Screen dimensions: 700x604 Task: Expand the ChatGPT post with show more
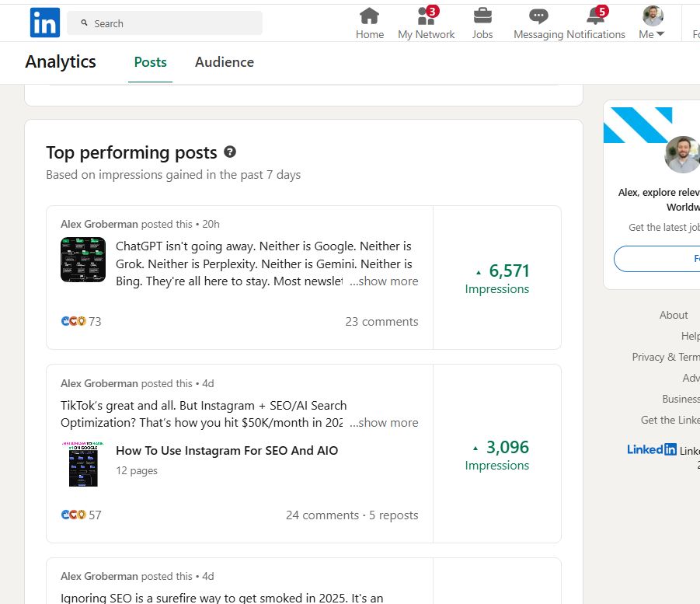pyautogui.click(x=383, y=281)
